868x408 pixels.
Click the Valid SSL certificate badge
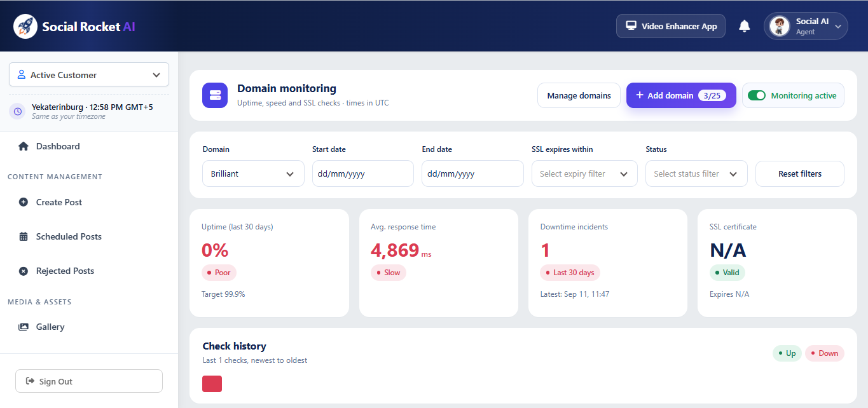(x=727, y=273)
